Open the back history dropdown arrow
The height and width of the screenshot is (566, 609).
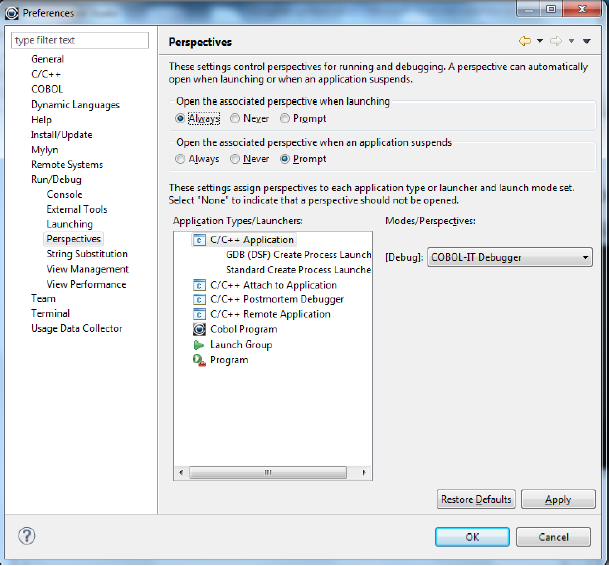point(540,41)
